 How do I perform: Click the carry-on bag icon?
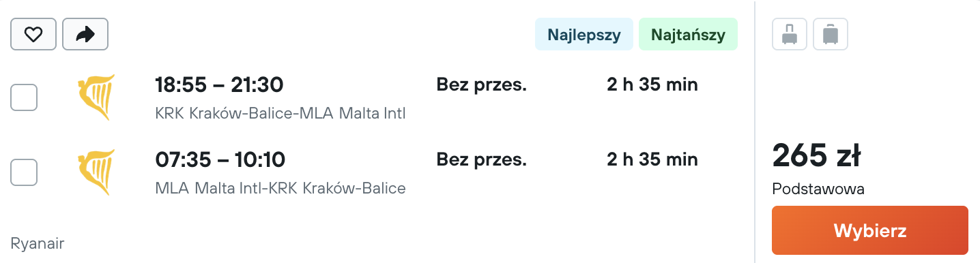(790, 34)
